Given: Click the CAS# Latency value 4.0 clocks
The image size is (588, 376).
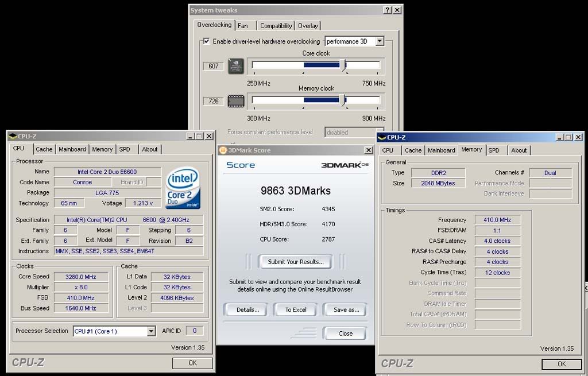Looking at the screenshot, I should pyautogui.click(x=498, y=241).
